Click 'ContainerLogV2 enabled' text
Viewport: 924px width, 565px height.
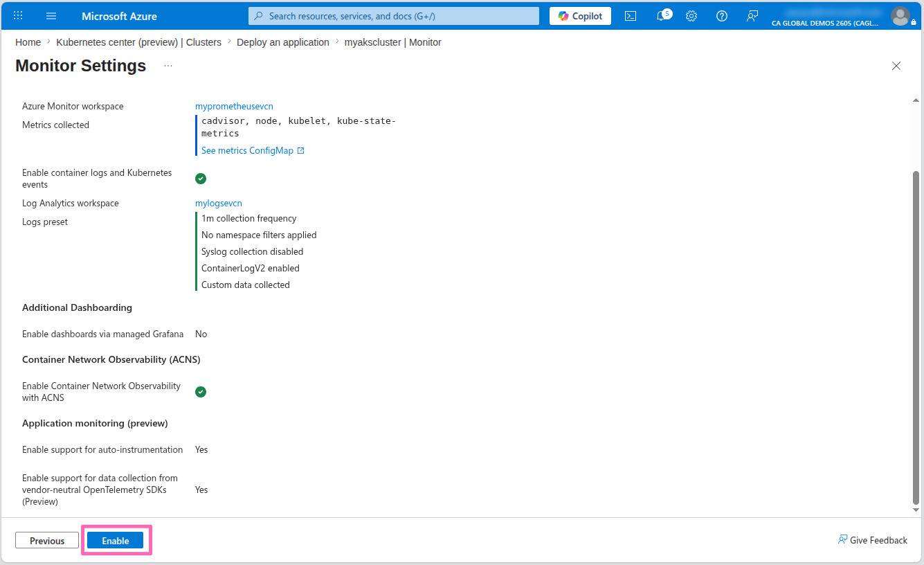point(251,269)
